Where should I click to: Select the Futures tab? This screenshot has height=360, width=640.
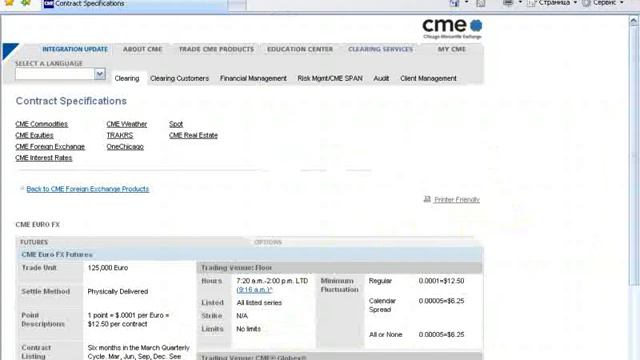tap(34, 242)
